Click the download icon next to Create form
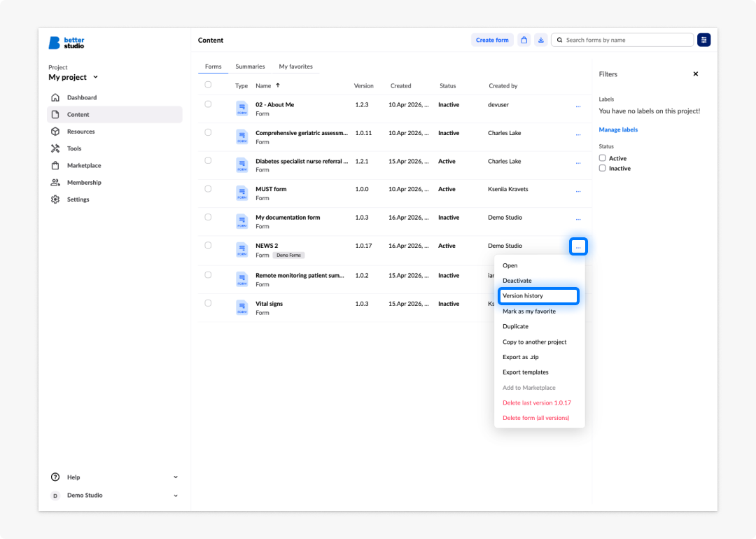This screenshot has height=539, width=756. click(x=541, y=40)
